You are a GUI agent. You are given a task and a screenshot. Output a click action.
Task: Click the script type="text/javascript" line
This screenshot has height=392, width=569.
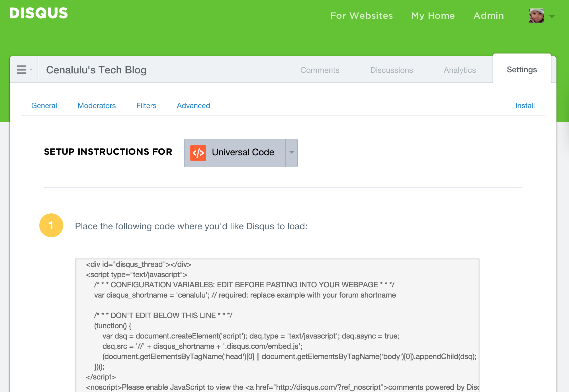pos(137,275)
